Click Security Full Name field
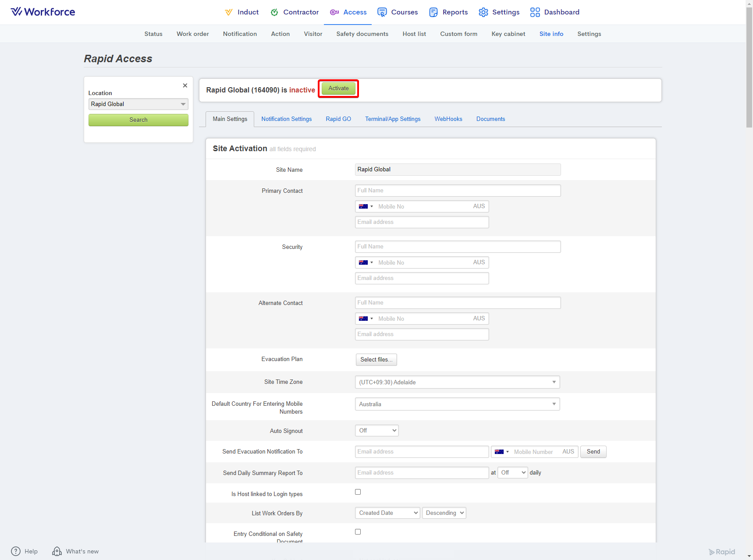 click(458, 247)
